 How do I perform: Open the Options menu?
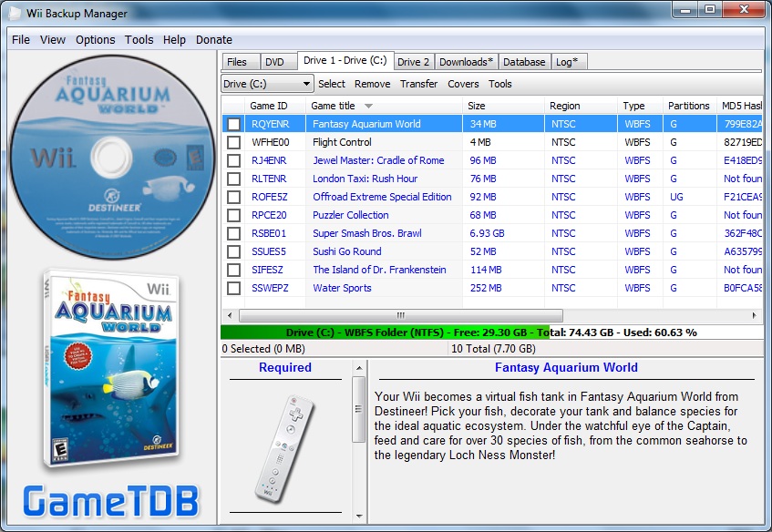(x=95, y=40)
